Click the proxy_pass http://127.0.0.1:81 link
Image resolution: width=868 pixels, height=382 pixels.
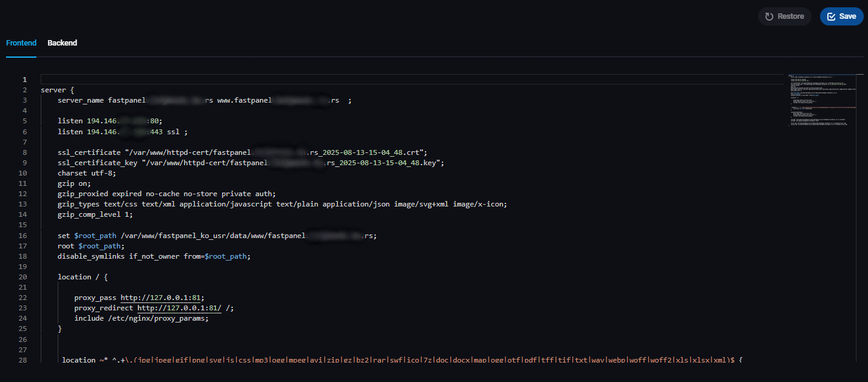(x=161, y=298)
